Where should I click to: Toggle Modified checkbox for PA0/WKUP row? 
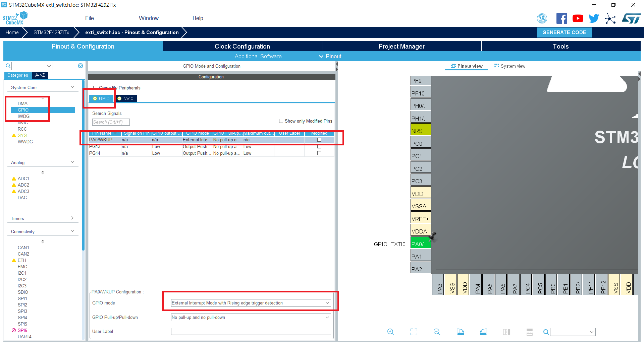point(319,140)
